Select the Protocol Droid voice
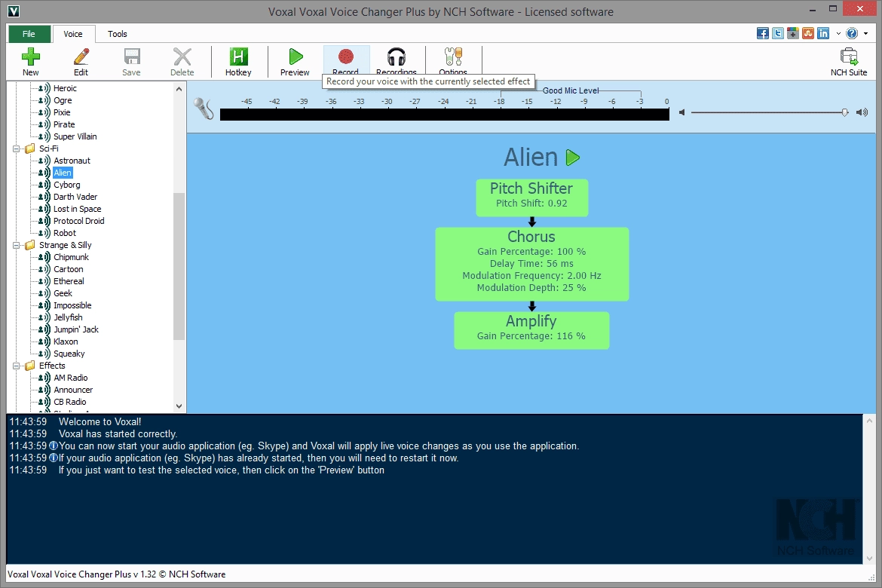The height and width of the screenshot is (588, 882). pos(78,221)
